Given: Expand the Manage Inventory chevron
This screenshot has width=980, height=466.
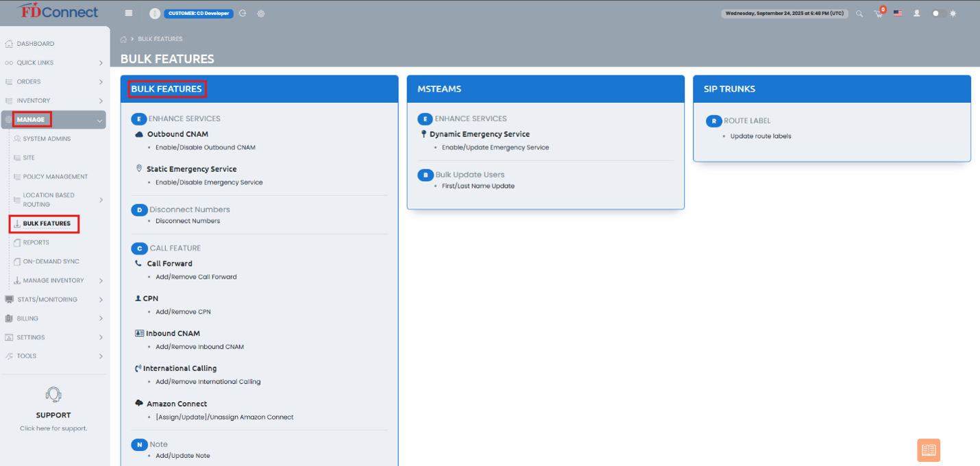Looking at the screenshot, I should pos(101,281).
